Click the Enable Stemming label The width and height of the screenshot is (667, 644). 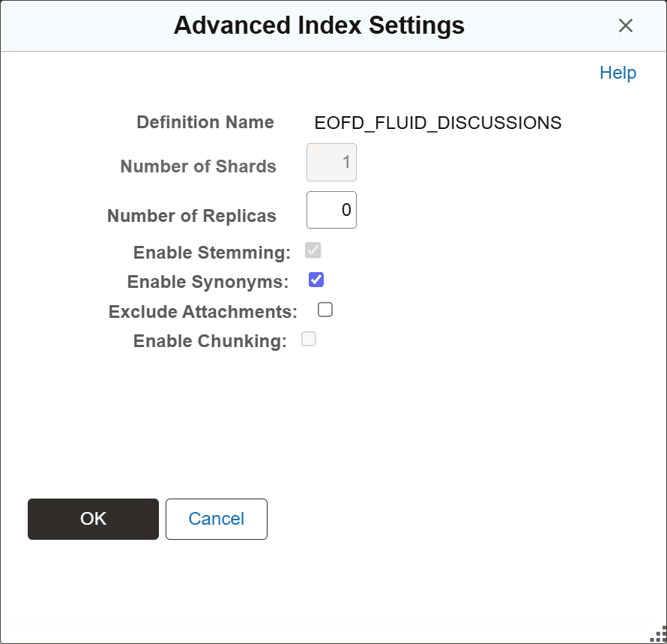click(x=212, y=253)
